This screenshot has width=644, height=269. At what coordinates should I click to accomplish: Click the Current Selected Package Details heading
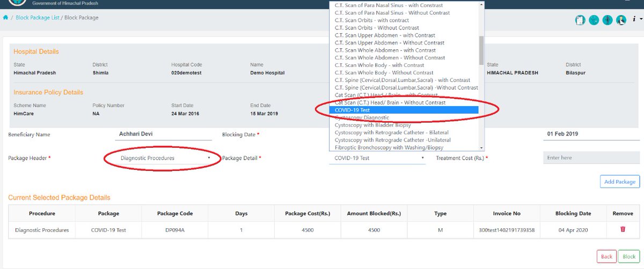coord(59,198)
